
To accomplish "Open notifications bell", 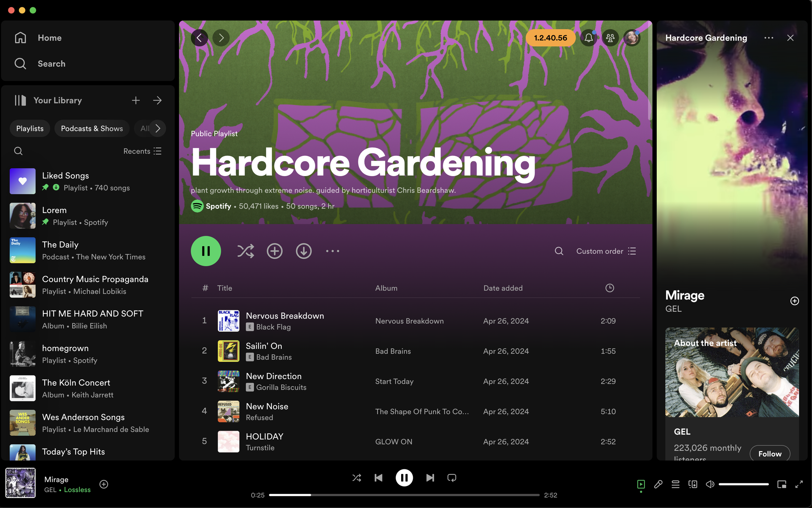I will pyautogui.click(x=589, y=38).
